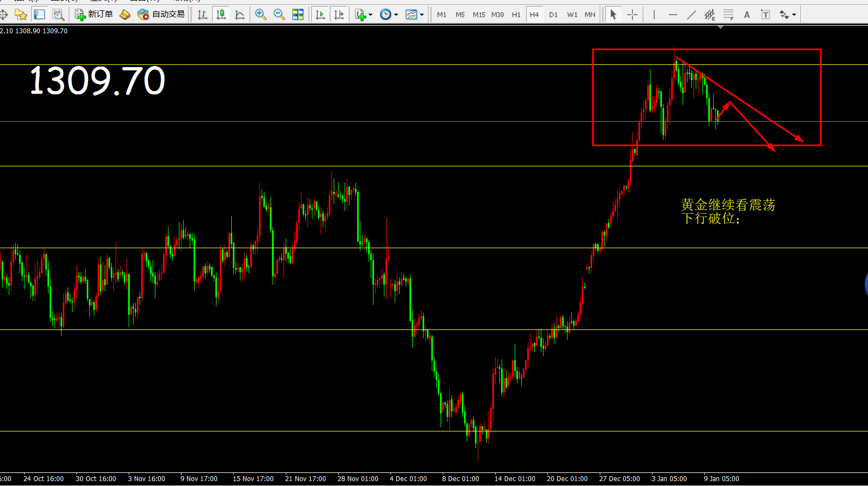This screenshot has width=868, height=486.
Task: Select the Fibonacci retracement tool
Action: tap(728, 15)
